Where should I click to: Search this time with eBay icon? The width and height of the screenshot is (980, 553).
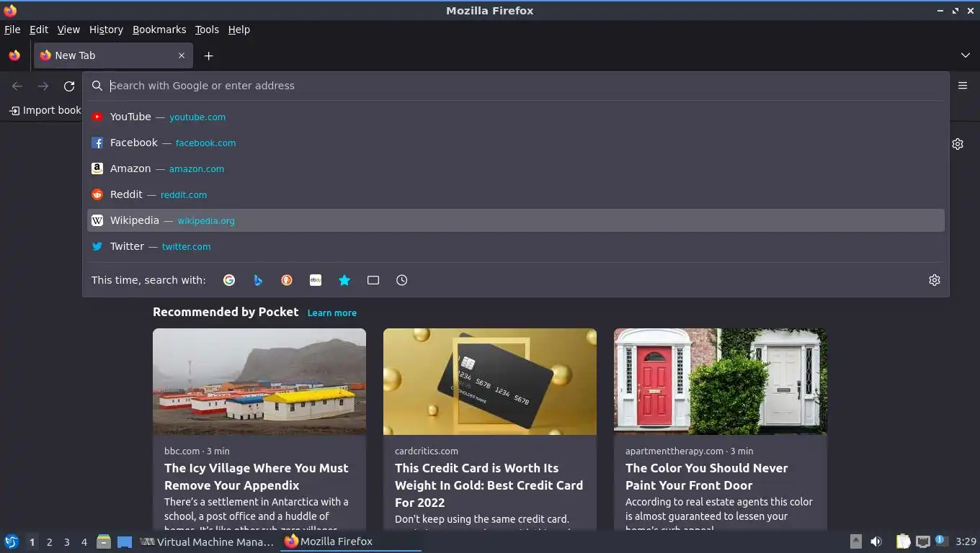(x=316, y=280)
